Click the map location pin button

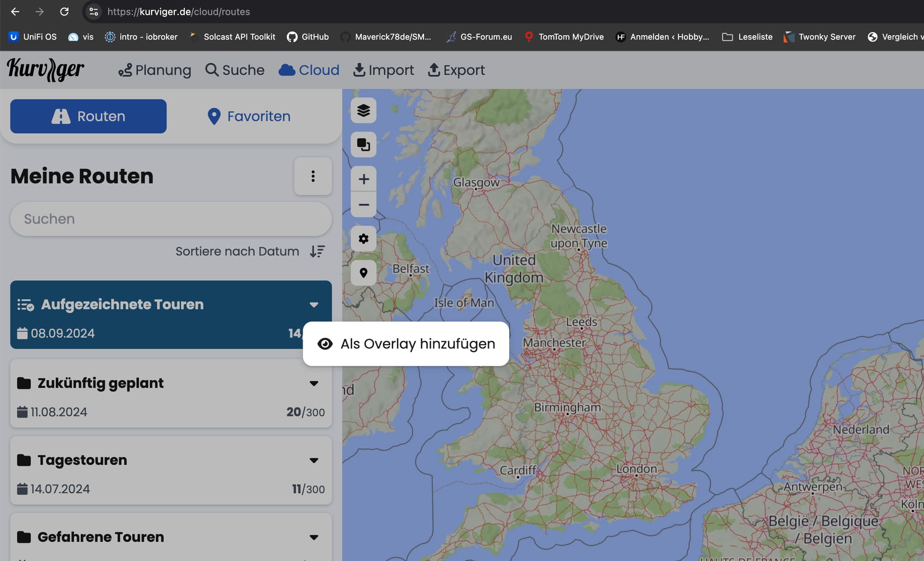(x=363, y=273)
